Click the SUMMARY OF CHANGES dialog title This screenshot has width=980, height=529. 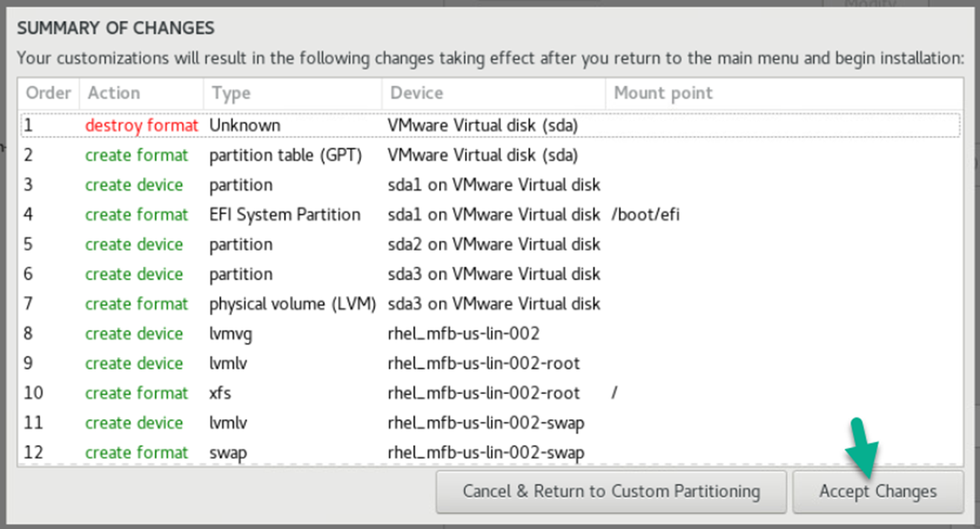116,29
